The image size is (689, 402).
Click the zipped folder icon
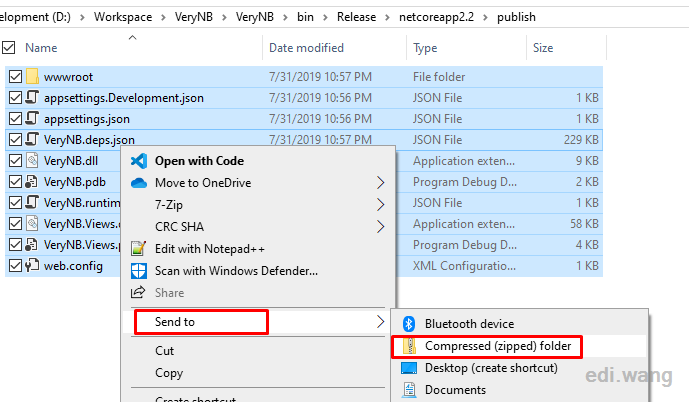410,346
